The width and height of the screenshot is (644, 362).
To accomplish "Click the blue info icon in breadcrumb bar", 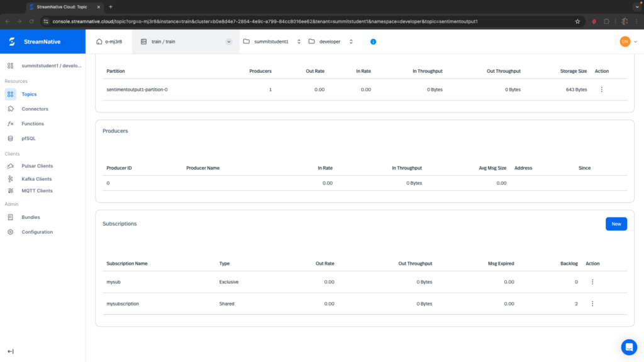I will point(373,41).
